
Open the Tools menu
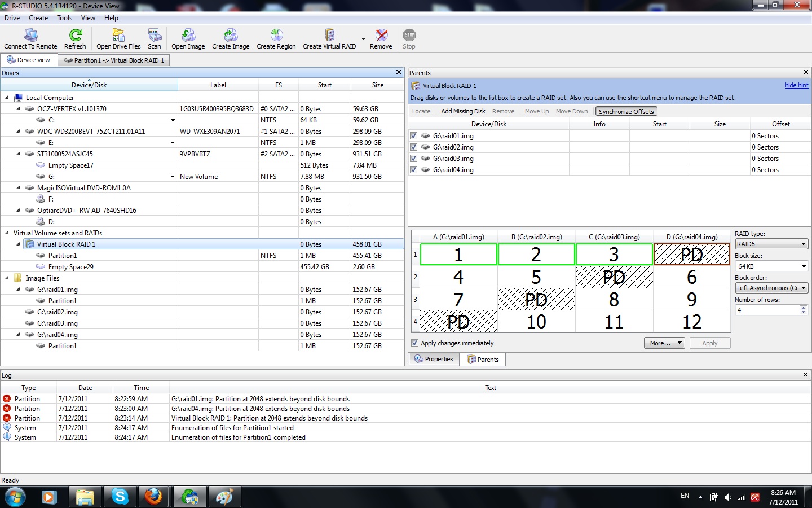[x=65, y=18]
